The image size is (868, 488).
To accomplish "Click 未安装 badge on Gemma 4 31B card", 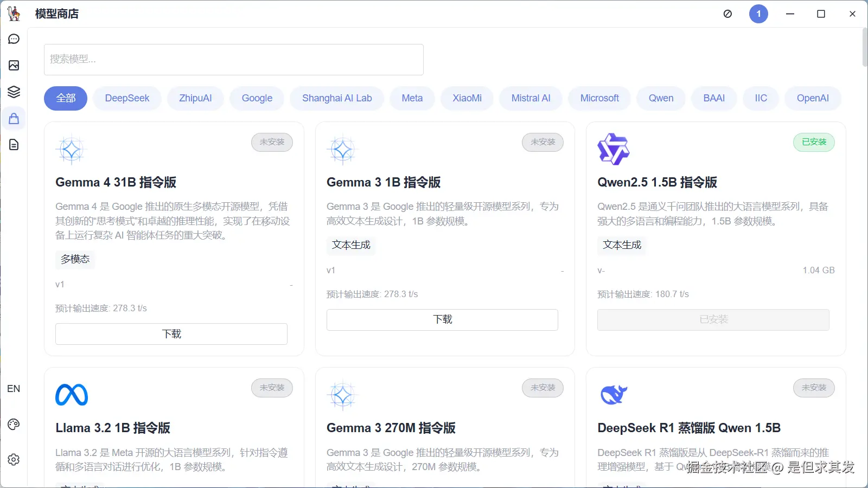I will (272, 142).
